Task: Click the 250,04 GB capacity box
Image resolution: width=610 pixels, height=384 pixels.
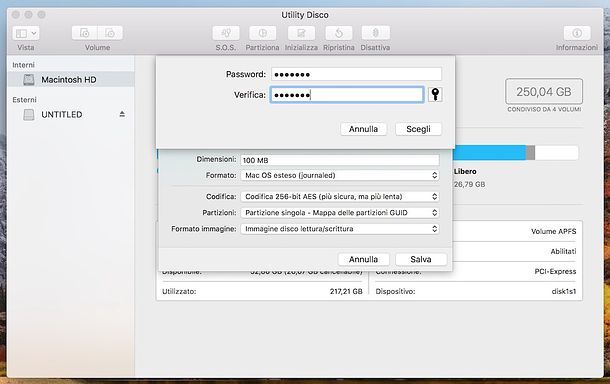Action: (544, 91)
